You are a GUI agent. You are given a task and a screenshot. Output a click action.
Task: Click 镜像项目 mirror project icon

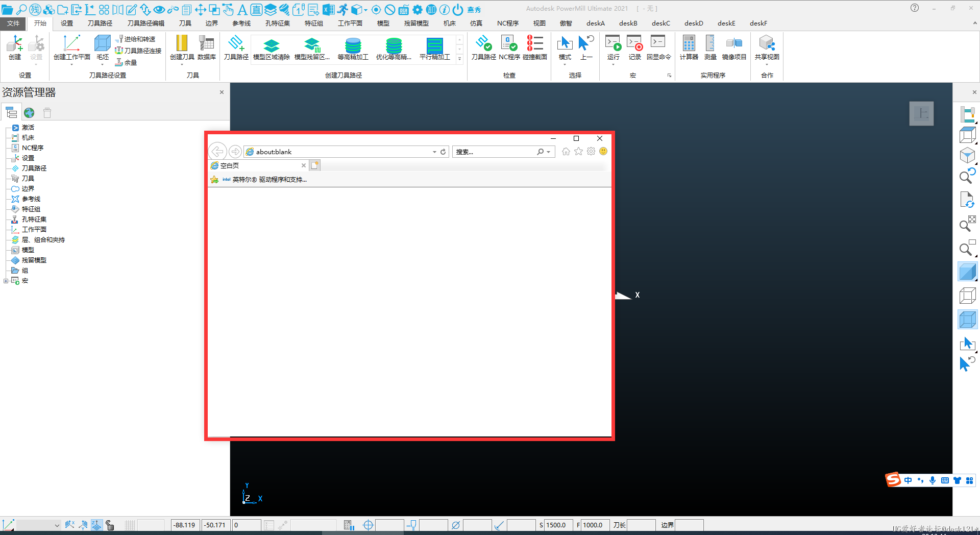click(734, 47)
